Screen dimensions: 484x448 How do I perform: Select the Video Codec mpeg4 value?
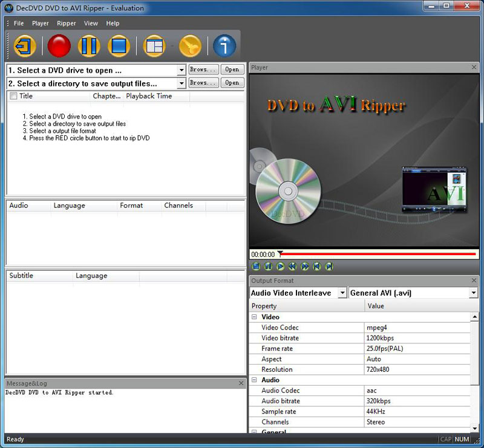(417, 327)
